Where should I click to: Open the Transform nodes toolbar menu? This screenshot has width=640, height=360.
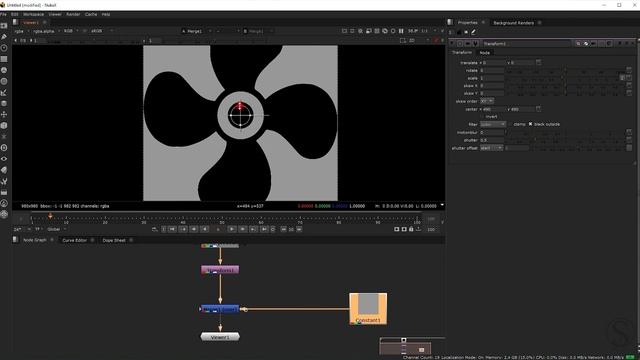tap(4, 114)
